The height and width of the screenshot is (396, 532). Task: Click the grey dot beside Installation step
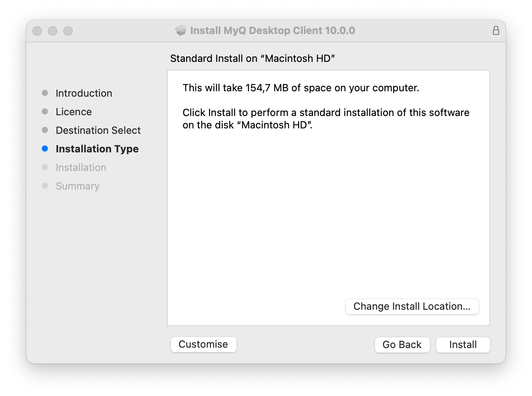(x=45, y=167)
